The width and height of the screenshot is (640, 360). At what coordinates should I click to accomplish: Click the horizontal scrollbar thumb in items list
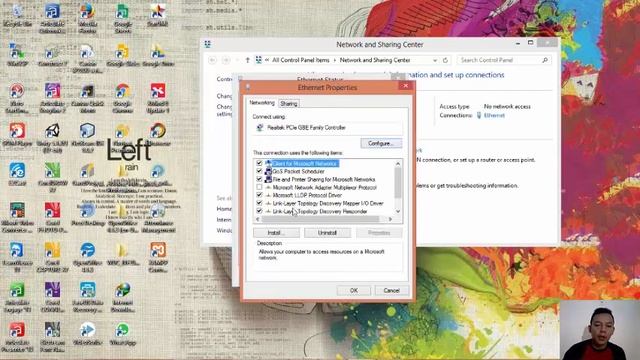coord(320,219)
